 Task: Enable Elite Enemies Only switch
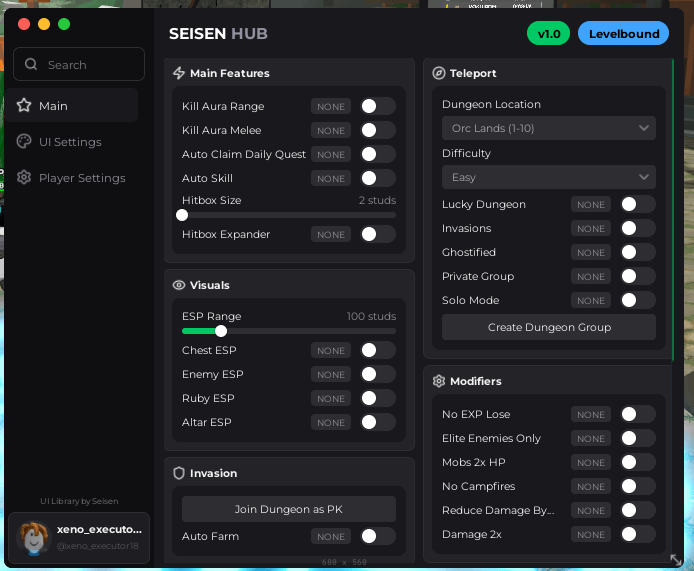click(638, 438)
